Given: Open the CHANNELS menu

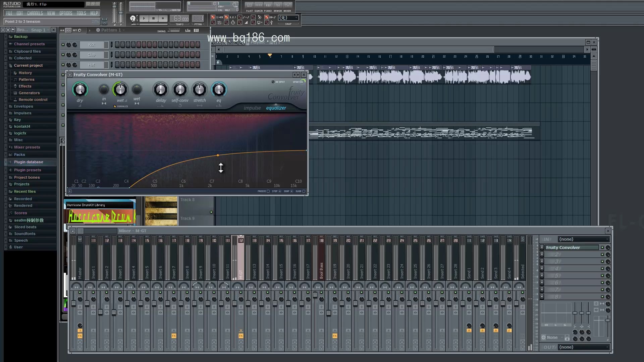Looking at the screenshot, I should (35, 13).
